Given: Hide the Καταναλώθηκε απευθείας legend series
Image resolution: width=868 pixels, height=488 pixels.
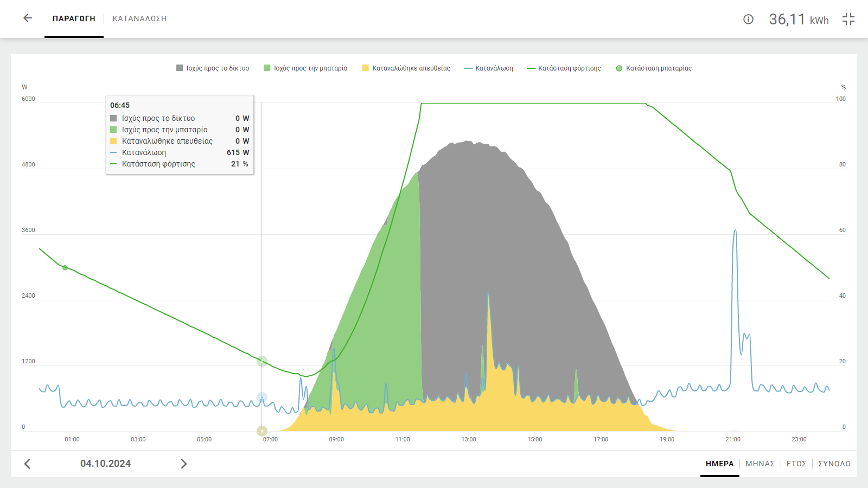Looking at the screenshot, I should click(x=406, y=68).
